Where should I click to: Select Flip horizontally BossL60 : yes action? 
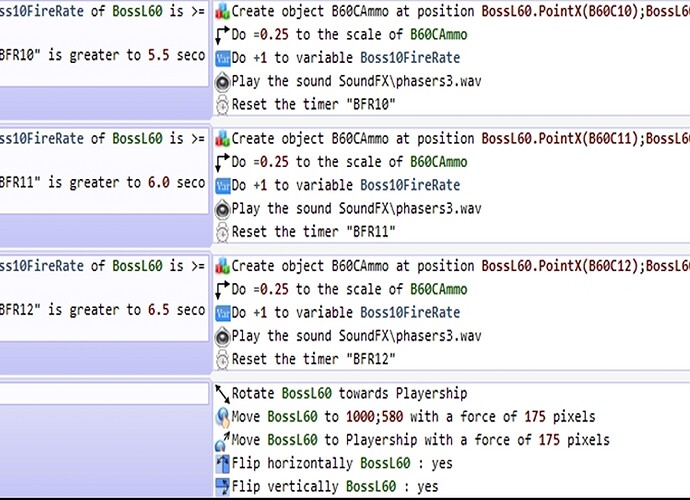(342, 463)
